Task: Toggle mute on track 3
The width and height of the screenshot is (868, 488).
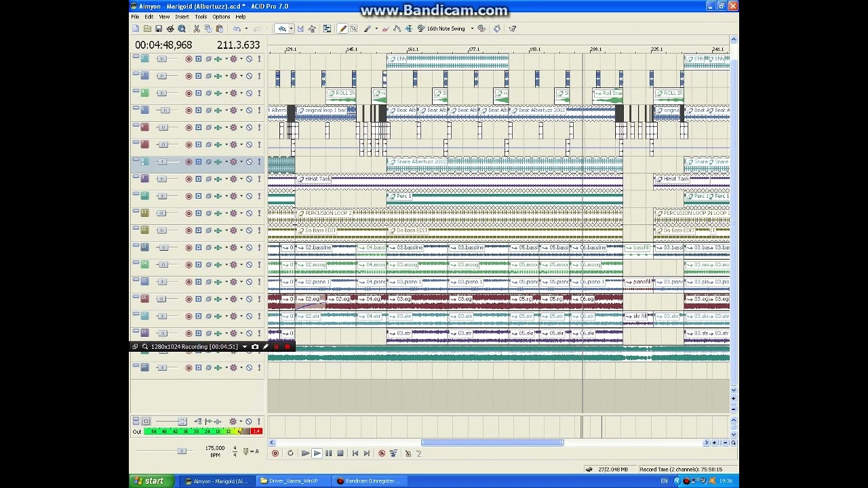Action: (x=249, y=76)
